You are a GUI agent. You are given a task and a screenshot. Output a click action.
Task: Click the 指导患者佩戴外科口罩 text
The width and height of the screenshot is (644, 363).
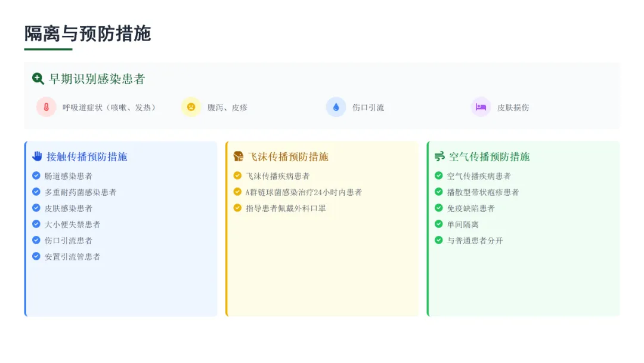(x=286, y=208)
